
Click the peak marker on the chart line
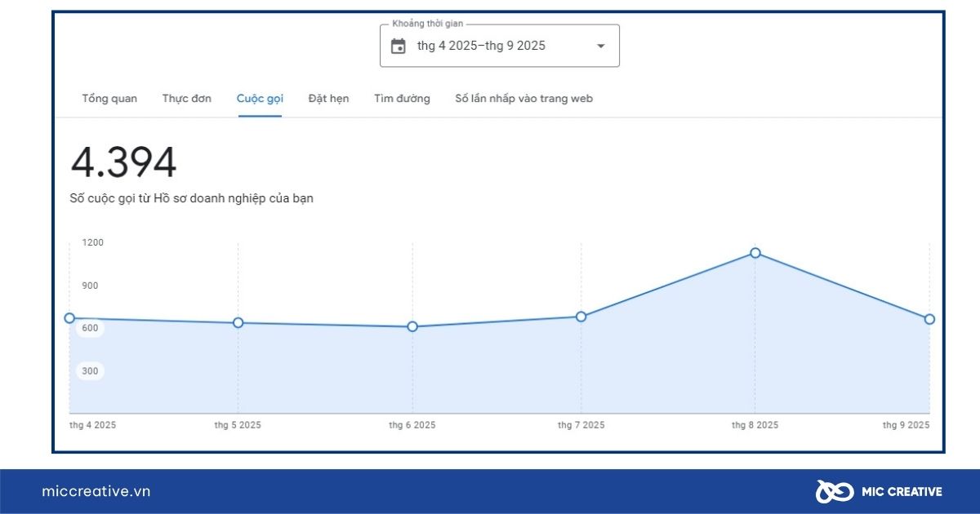coord(755,253)
